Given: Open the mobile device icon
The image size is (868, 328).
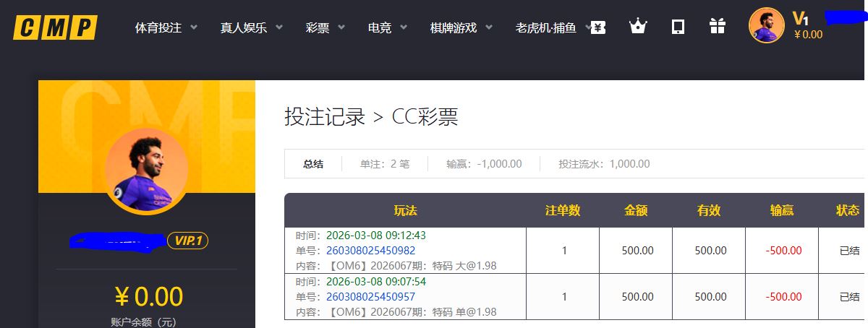Looking at the screenshot, I should click(678, 27).
